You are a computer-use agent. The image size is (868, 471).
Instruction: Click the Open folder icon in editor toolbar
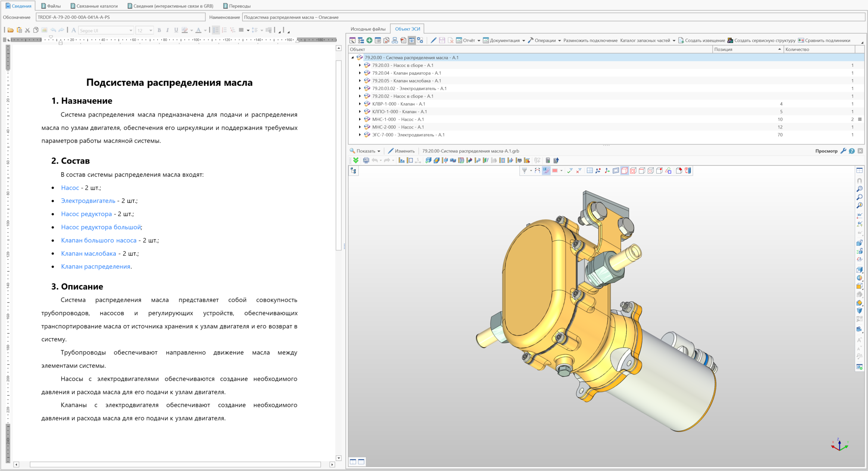[x=10, y=30]
